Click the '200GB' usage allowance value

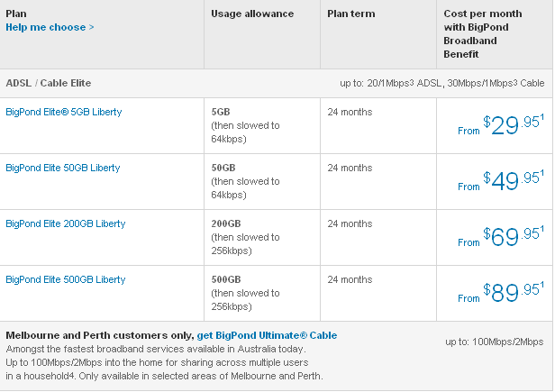coord(226,223)
